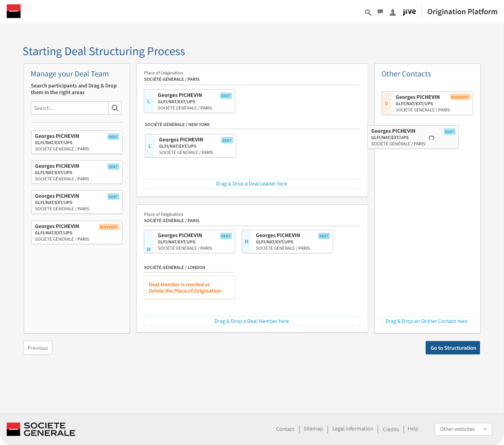Click the Societe Generale footer logo

coord(41,429)
